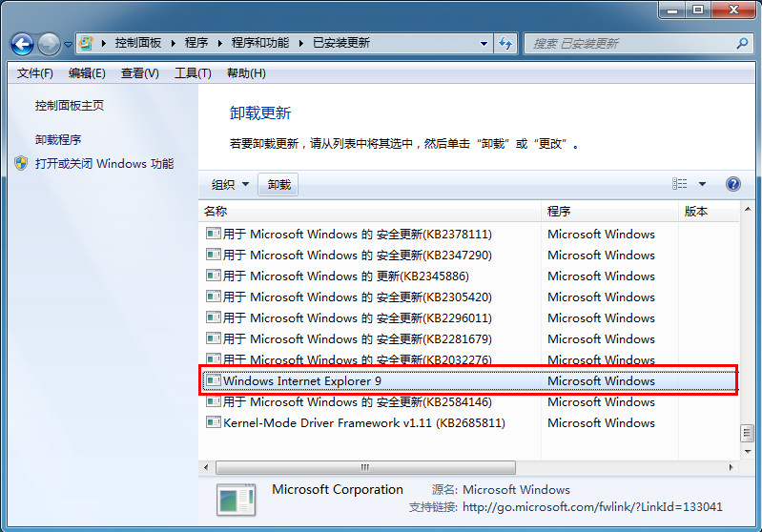This screenshot has width=762, height=532.
Task: Select the KB2296011 security update row
Action: pyautogui.click(x=469, y=318)
